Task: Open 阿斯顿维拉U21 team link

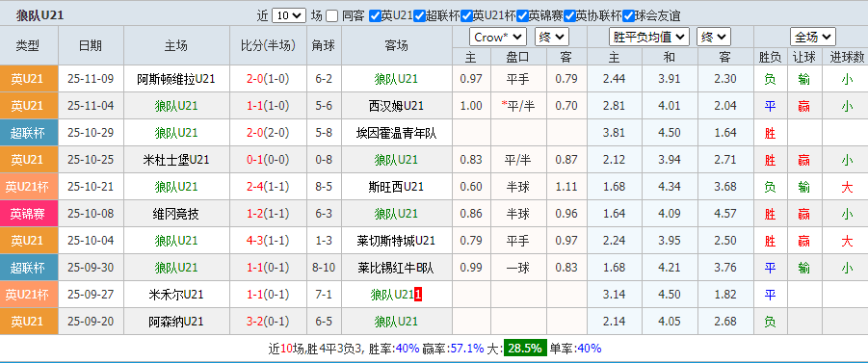Action: [x=176, y=79]
